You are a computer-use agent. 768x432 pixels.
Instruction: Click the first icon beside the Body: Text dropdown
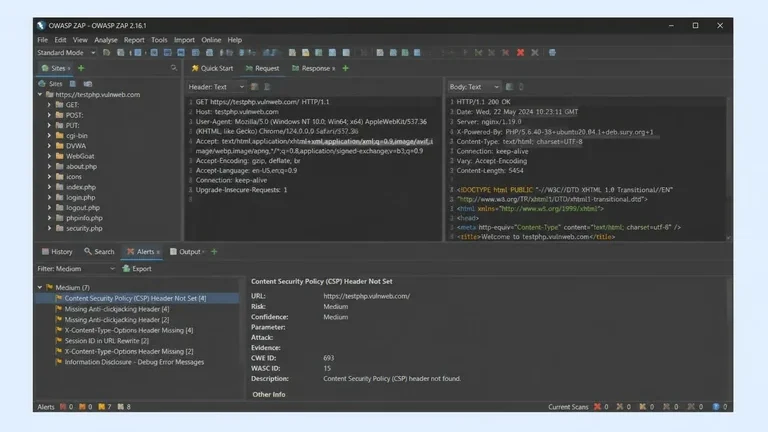tap(509, 87)
